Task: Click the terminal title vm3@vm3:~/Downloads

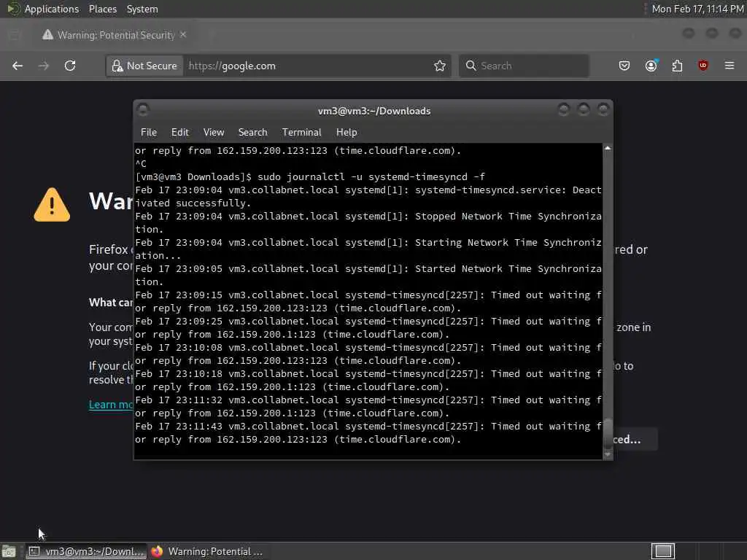Action: click(374, 111)
